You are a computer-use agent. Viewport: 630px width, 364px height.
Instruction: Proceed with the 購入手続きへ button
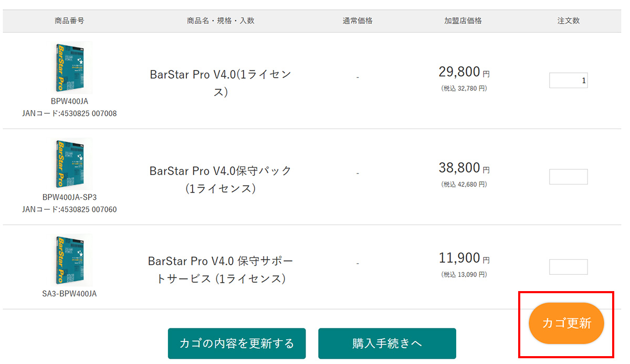point(387,344)
